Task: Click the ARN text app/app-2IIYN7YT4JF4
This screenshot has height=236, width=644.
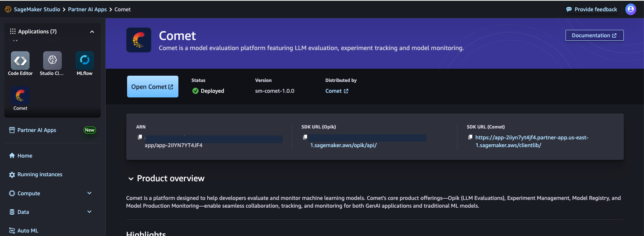Action: pyautogui.click(x=173, y=145)
